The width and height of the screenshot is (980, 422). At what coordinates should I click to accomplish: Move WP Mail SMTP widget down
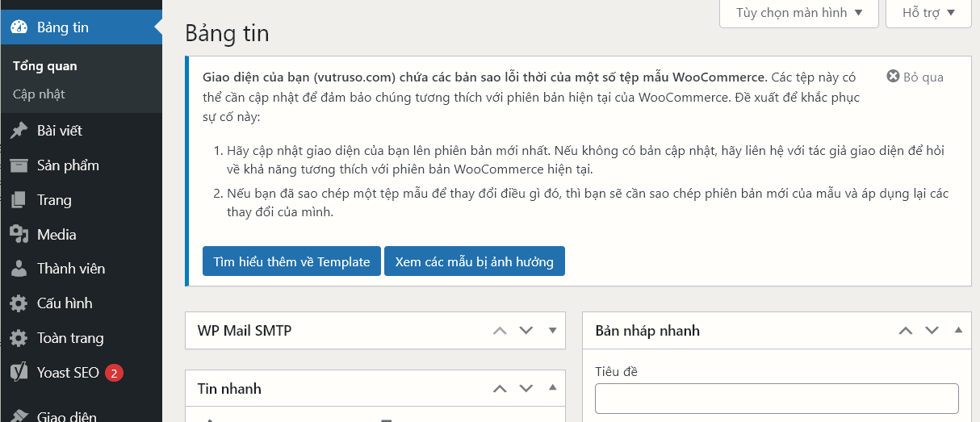526,330
